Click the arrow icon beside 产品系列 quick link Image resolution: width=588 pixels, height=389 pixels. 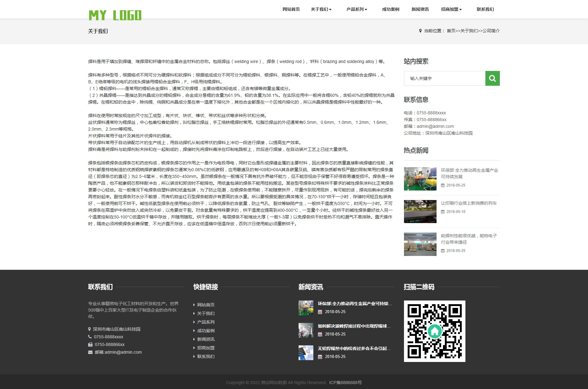[194, 322]
